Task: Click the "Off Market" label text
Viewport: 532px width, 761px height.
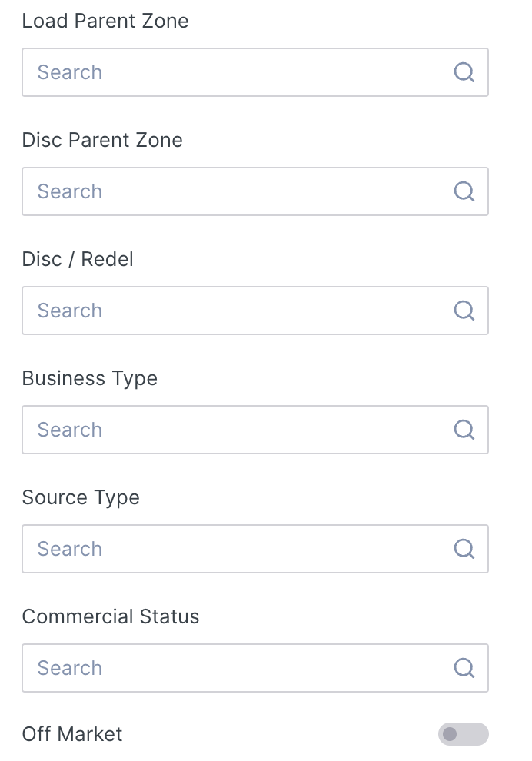Action: [x=72, y=734]
